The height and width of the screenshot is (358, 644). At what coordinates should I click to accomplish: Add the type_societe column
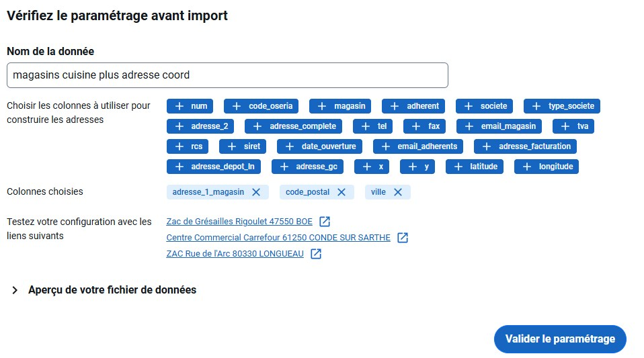(x=562, y=106)
